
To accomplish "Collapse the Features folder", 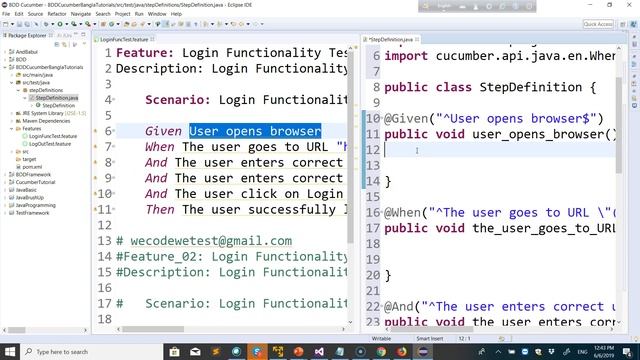I will 12,129.
